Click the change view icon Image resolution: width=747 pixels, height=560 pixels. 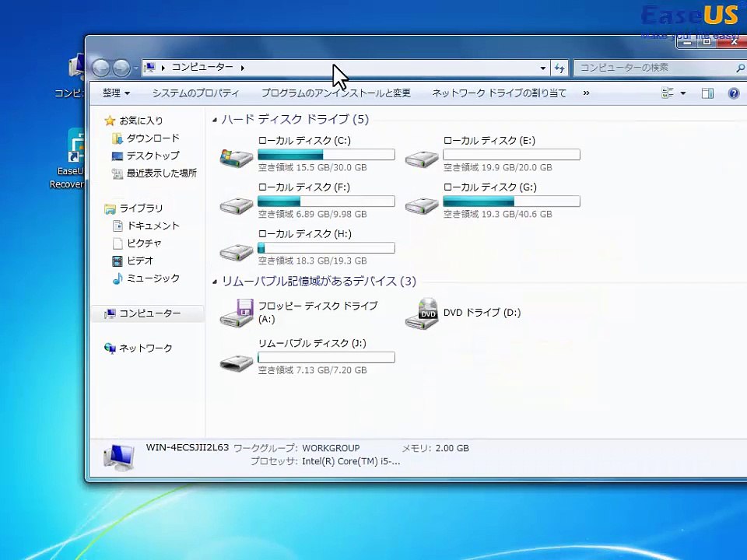tap(668, 93)
